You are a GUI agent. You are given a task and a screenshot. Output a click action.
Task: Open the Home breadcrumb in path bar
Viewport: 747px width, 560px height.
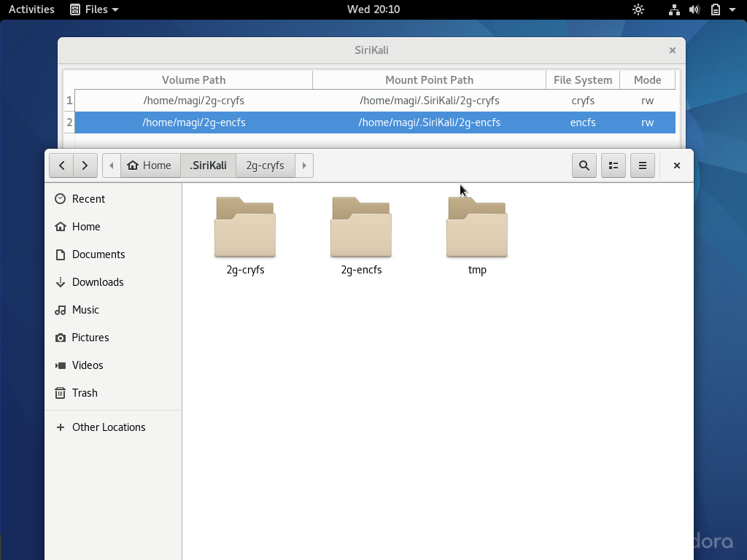click(150, 166)
